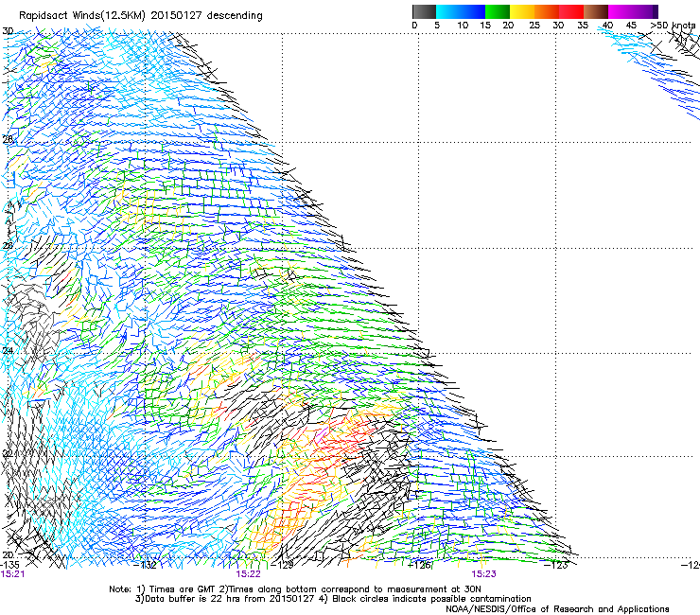Click the 20 latitude axis label
Screen dimensions: 700x615
[x=8, y=555]
